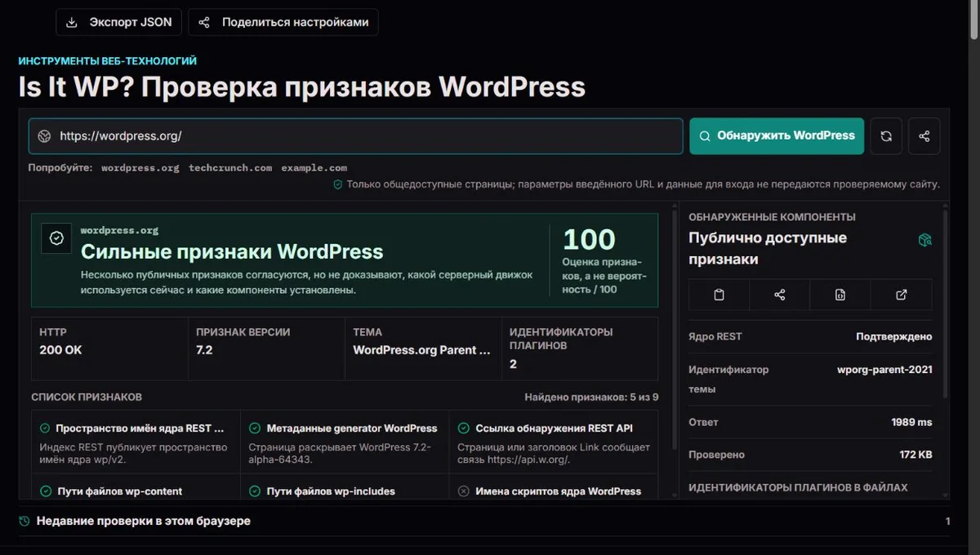Run the Обнаружить WordPress detection button
This screenshot has width=980, height=555.
(776, 135)
